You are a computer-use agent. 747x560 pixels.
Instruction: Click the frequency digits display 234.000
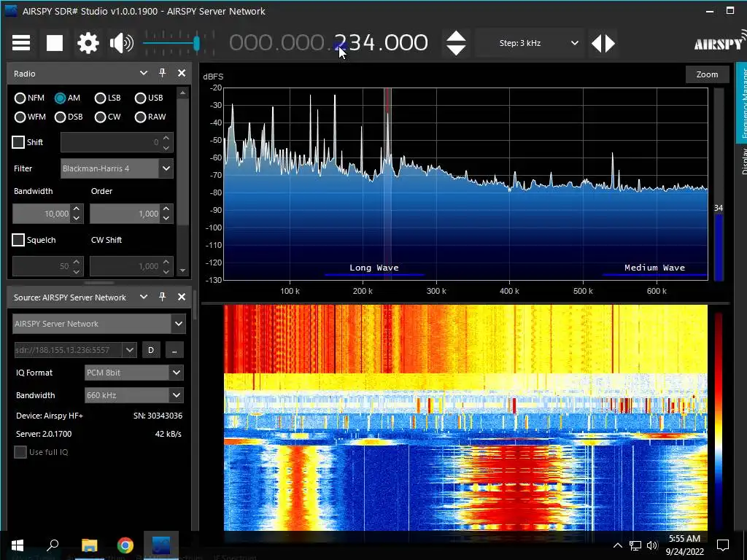pyautogui.click(x=381, y=42)
